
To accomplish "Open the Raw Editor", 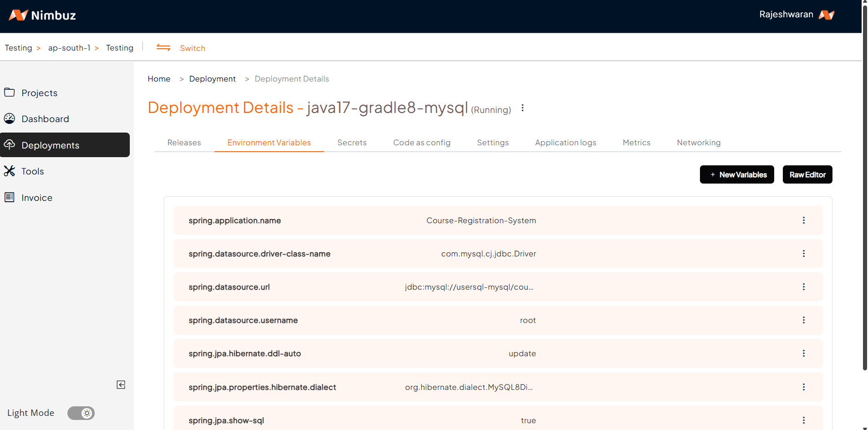I will click(807, 174).
